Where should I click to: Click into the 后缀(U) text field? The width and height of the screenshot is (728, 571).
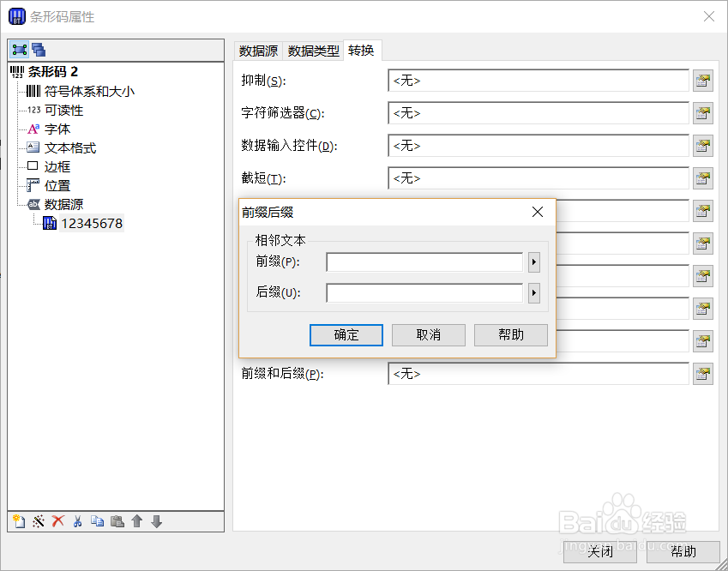pos(424,293)
